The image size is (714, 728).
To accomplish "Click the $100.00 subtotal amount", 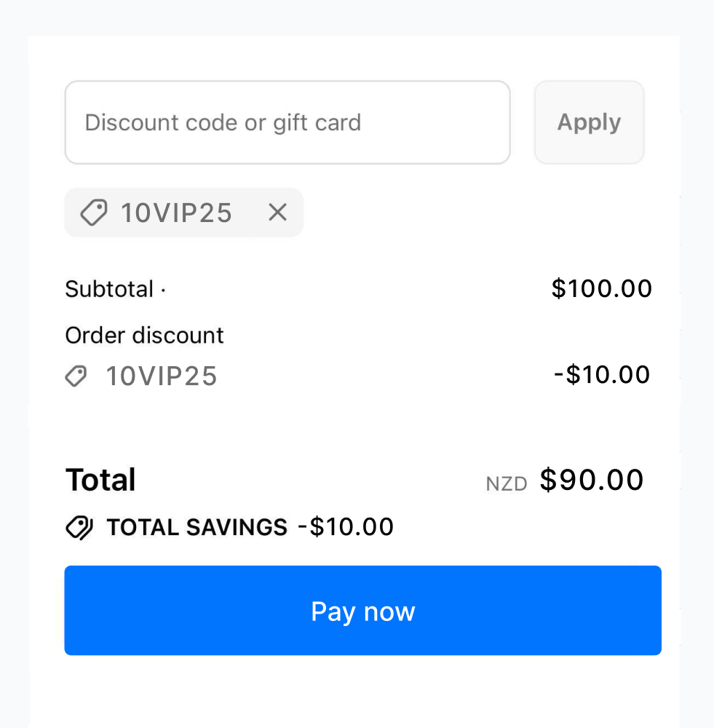I will [602, 288].
